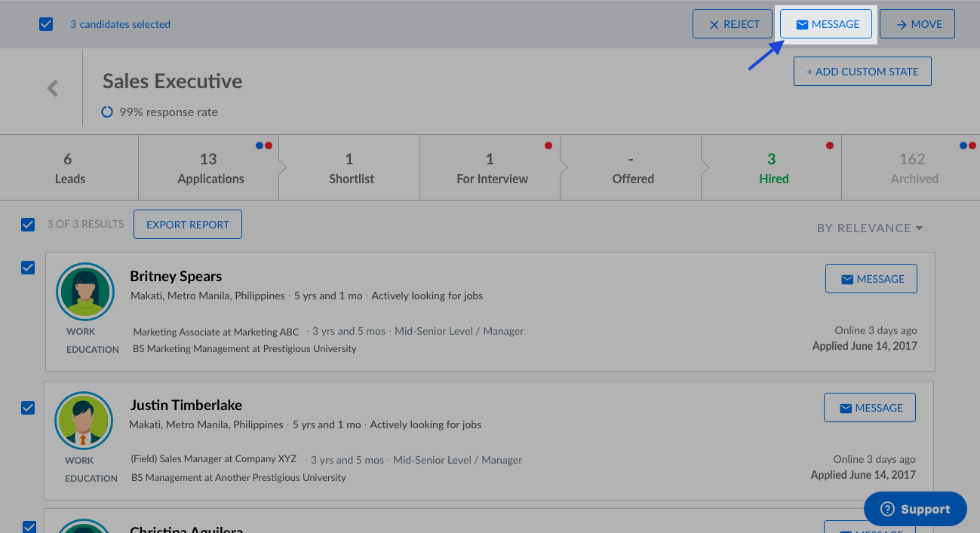Click the Support help button

(914, 509)
